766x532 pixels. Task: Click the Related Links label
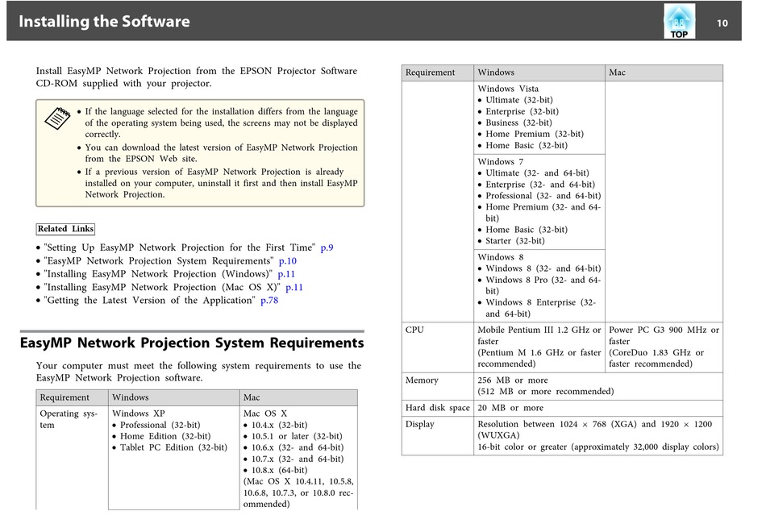[x=65, y=229]
